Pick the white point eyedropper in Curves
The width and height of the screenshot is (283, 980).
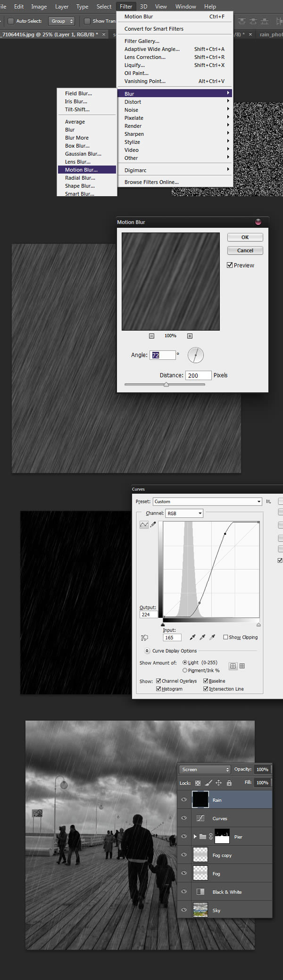point(212,637)
